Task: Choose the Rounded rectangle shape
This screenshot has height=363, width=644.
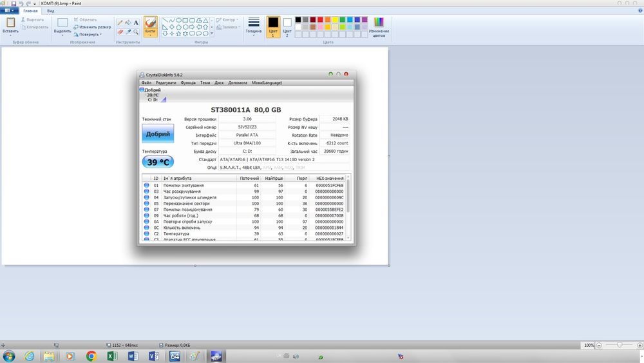Action: (192, 20)
